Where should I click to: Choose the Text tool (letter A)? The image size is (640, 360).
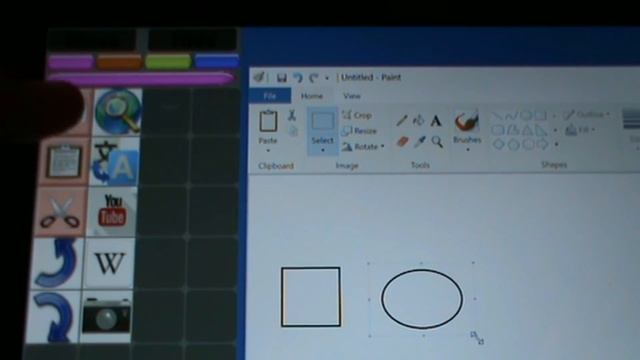pyautogui.click(x=436, y=121)
